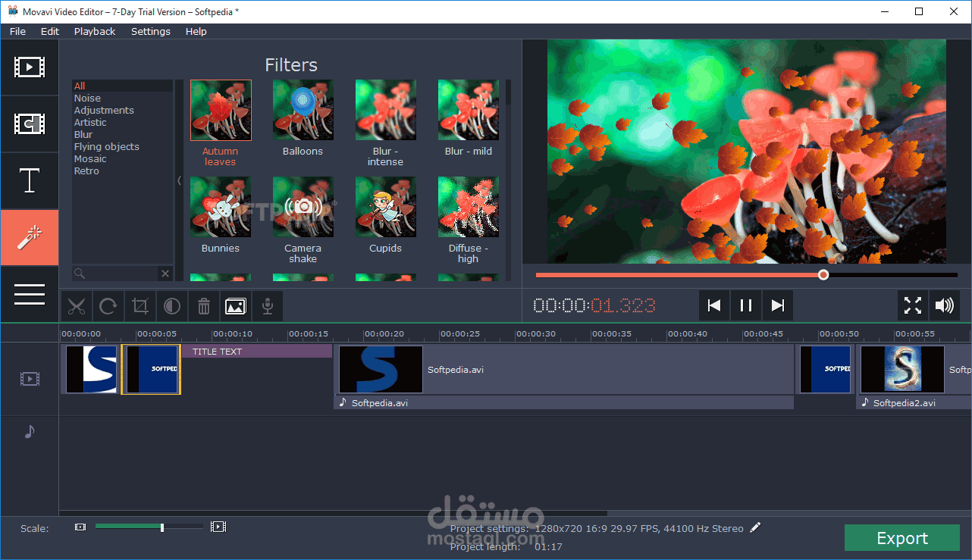Choose the Cupids filter thumbnail
Screen dimensions: 972x560
pyautogui.click(x=386, y=208)
